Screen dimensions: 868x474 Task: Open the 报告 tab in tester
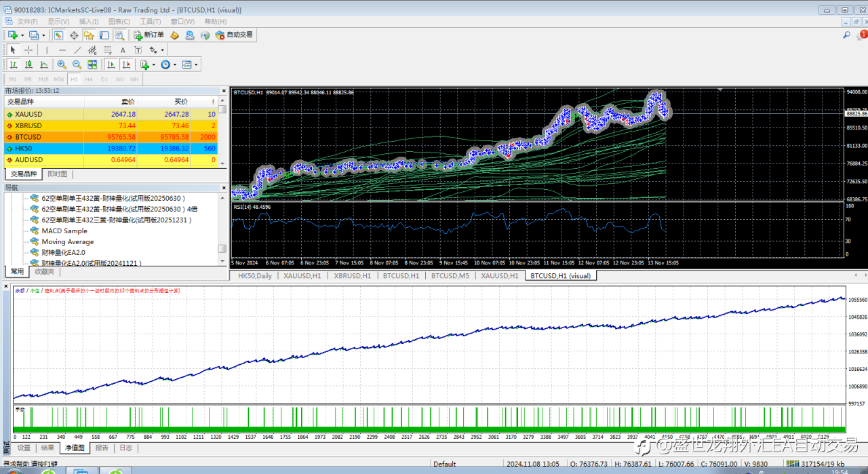click(102, 448)
